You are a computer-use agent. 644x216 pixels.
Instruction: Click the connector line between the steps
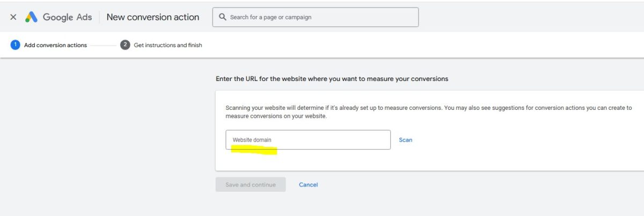click(103, 45)
